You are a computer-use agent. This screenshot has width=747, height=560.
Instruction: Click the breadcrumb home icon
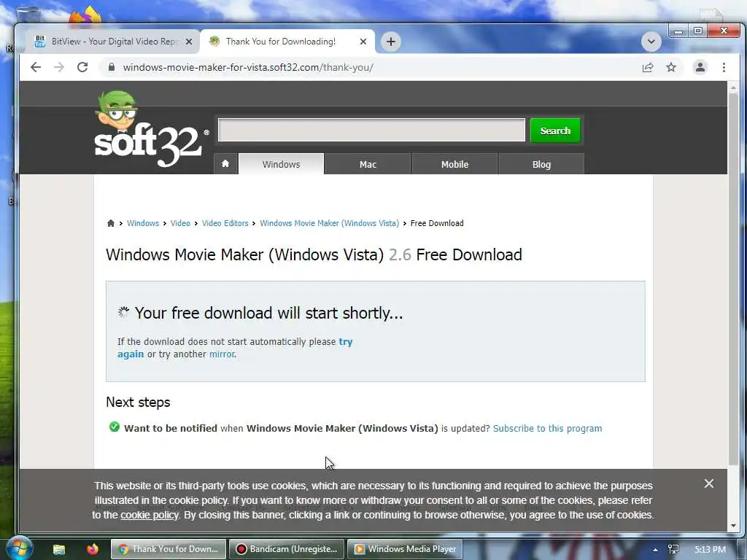point(111,223)
